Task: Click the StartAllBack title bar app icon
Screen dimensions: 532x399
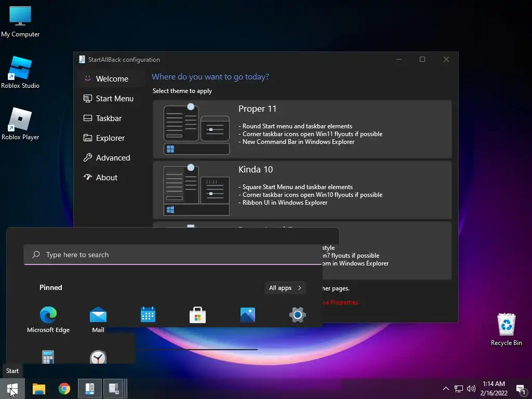Action: click(x=82, y=59)
